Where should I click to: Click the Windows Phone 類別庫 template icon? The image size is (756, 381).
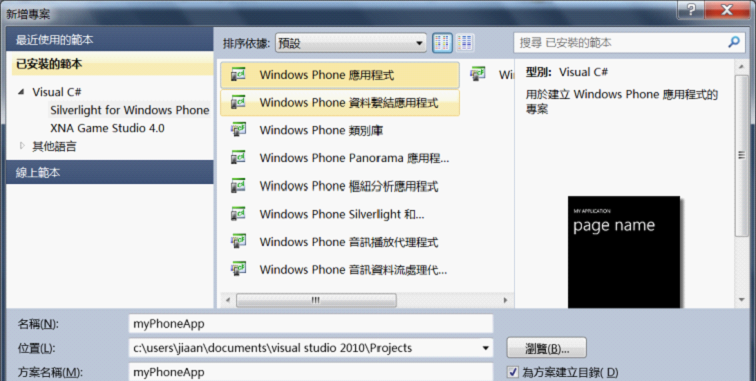[x=238, y=130]
